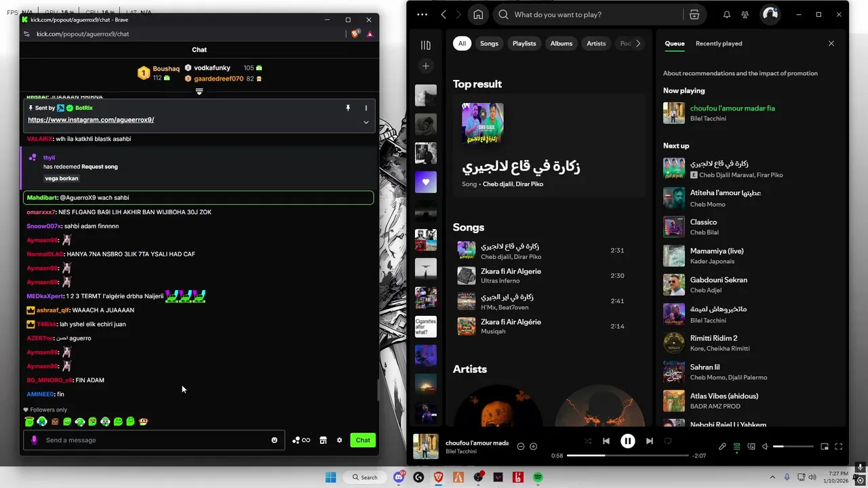The width and height of the screenshot is (868, 488).
Task: Open the top result cover art thumbnail
Action: (483, 123)
